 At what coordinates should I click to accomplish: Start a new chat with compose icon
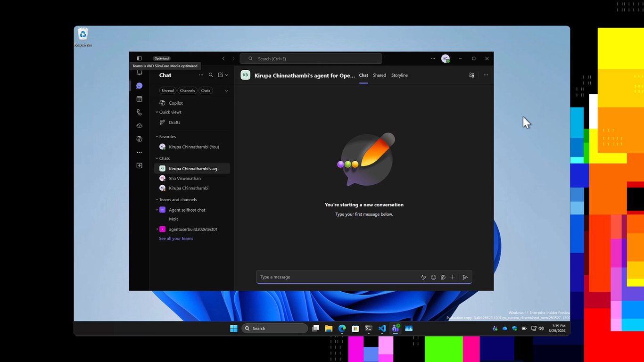point(220,75)
